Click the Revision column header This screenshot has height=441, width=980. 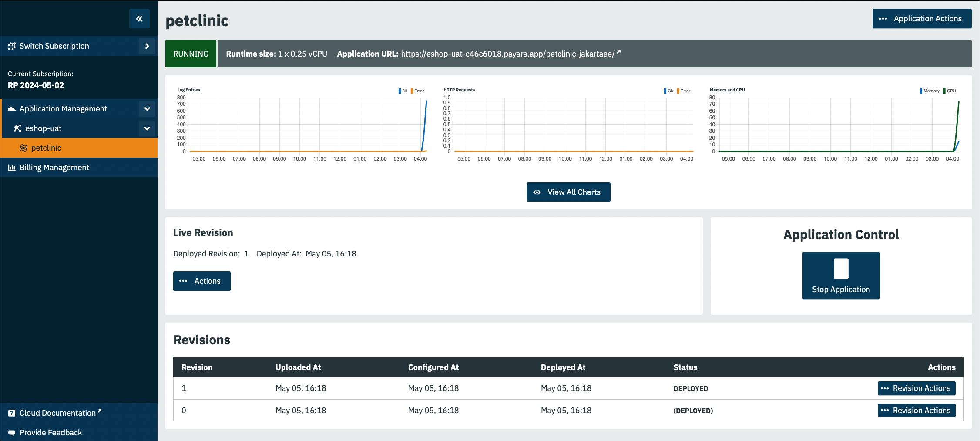tap(197, 367)
